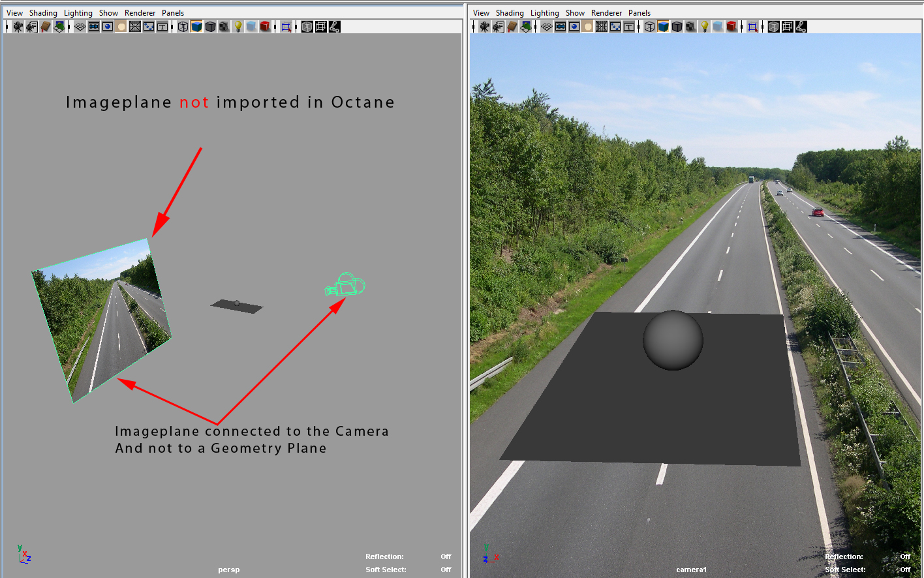Toggle X-Ray Active Components in persp panel
Image resolution: width=924 pixels, height=578 pixels.
pos(321,27)
